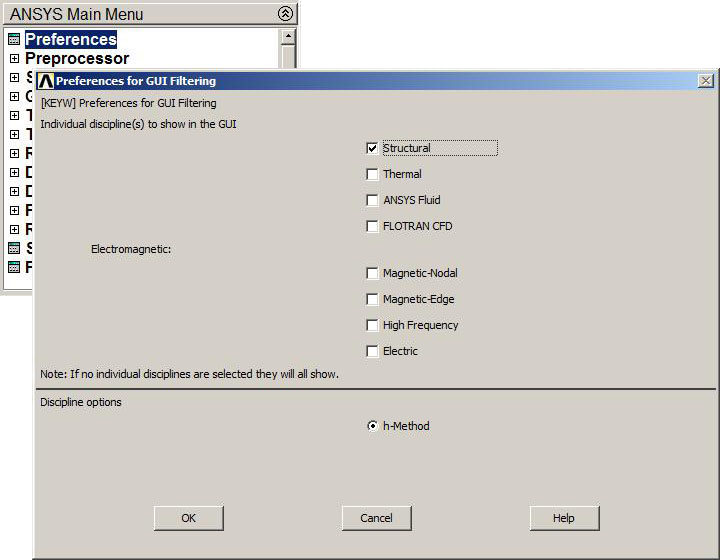Image resolution: width=720 pixels, height=560 pixels.
Task: Click the main menu scrollbar up arrow
Action: [288, 37]
